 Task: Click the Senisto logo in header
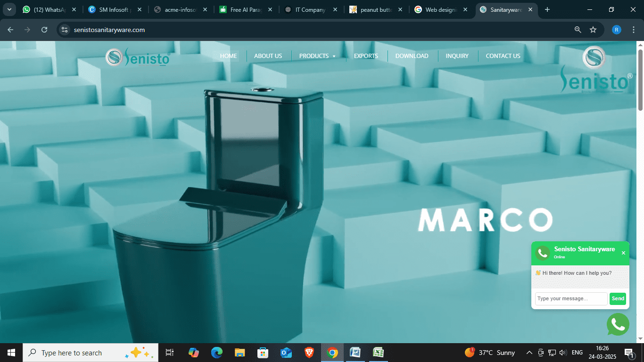(137, 57)
